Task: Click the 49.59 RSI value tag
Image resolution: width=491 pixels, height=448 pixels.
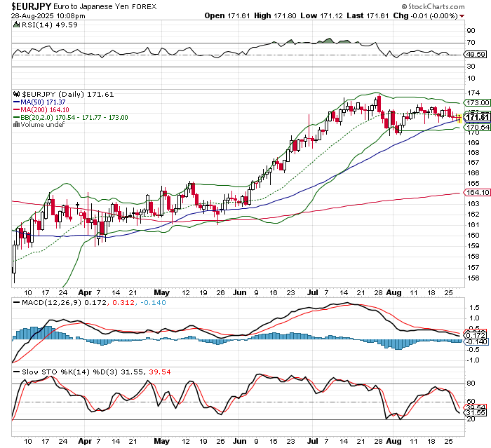Action: pos(476,54)
